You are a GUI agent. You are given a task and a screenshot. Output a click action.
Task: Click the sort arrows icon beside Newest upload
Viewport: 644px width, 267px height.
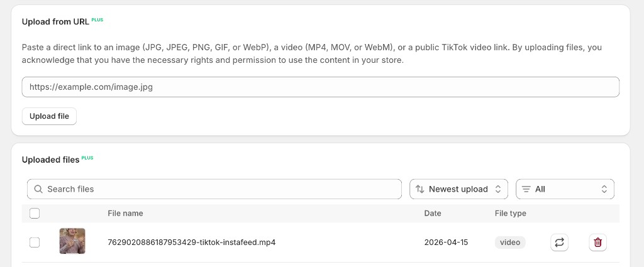tap(420, 189)
